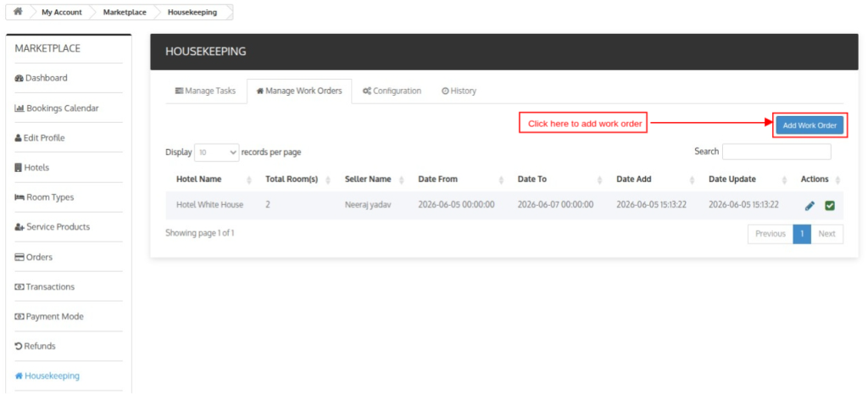Screen dimensions: 868x394
Task: Open Transactions sidebar item
Action: tap(44, 286)
